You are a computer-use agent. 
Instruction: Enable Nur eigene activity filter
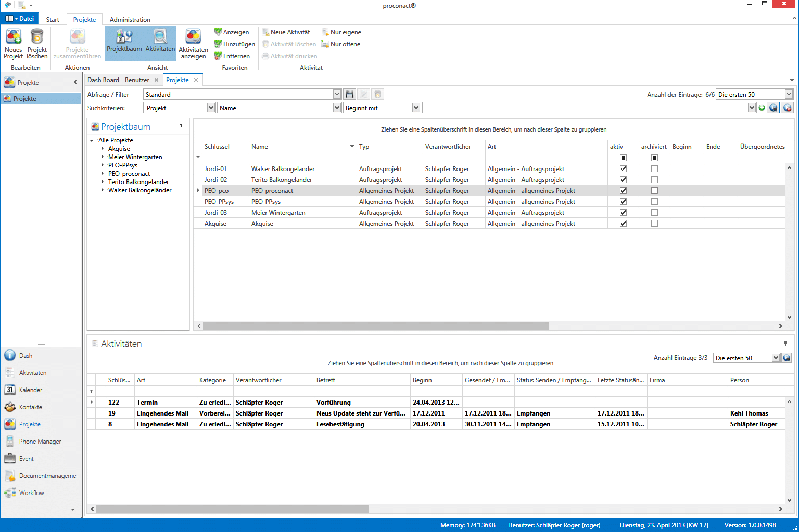(341, 32)
